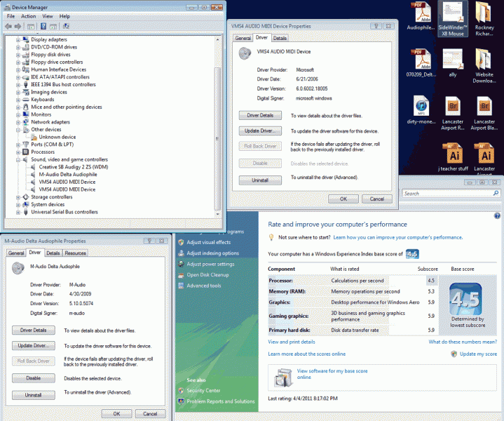Open Lancaster Illustrator file on desktop

[484, 158]
